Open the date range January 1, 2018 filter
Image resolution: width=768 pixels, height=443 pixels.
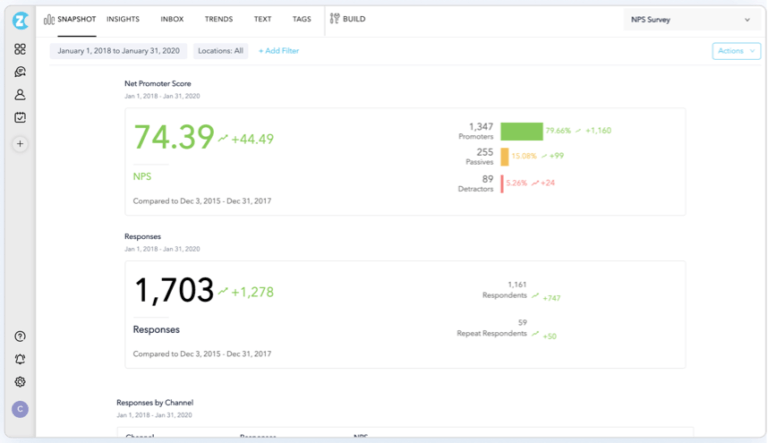[x=119, y=51]
